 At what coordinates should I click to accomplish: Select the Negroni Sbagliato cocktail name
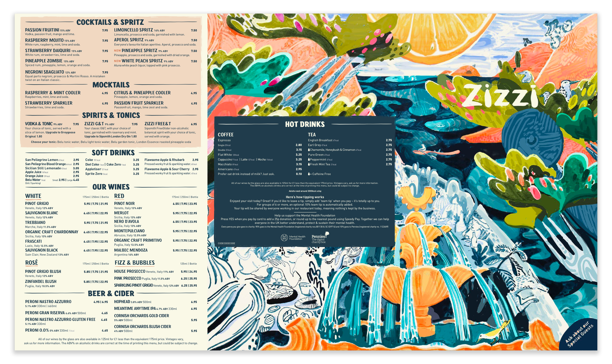pyautogui.click(x=44, y=72)
